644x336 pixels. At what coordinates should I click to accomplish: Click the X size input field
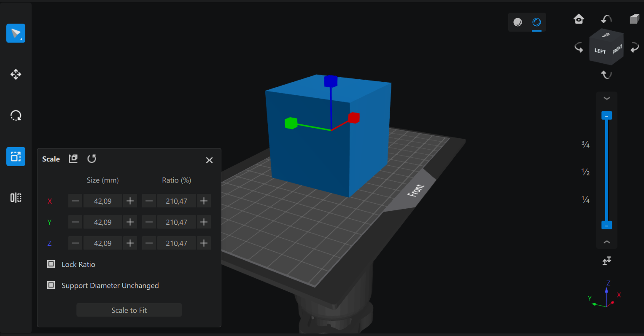(x=102, y=201)
